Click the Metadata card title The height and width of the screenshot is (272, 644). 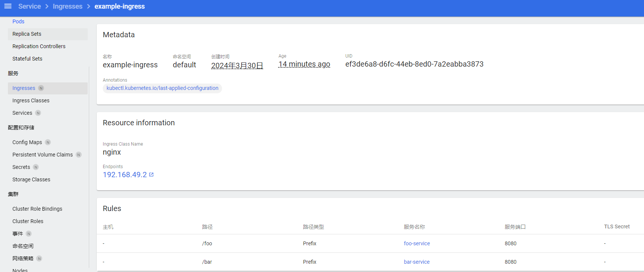[x=119, y=35]
